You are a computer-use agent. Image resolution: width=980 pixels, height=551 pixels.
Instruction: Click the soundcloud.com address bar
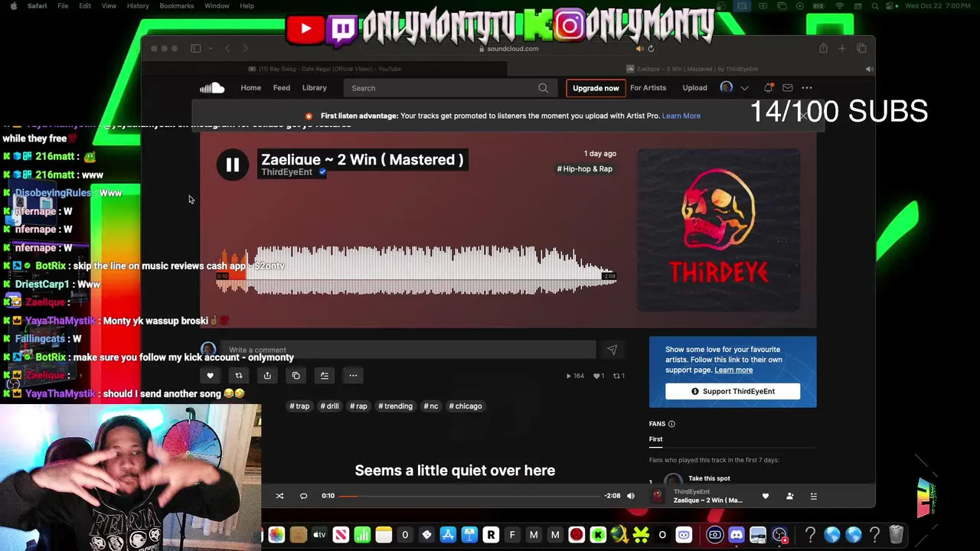(508, 48)
